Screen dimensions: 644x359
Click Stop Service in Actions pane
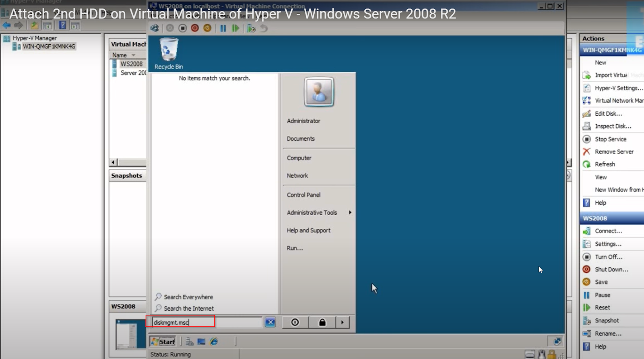(610, 139)
